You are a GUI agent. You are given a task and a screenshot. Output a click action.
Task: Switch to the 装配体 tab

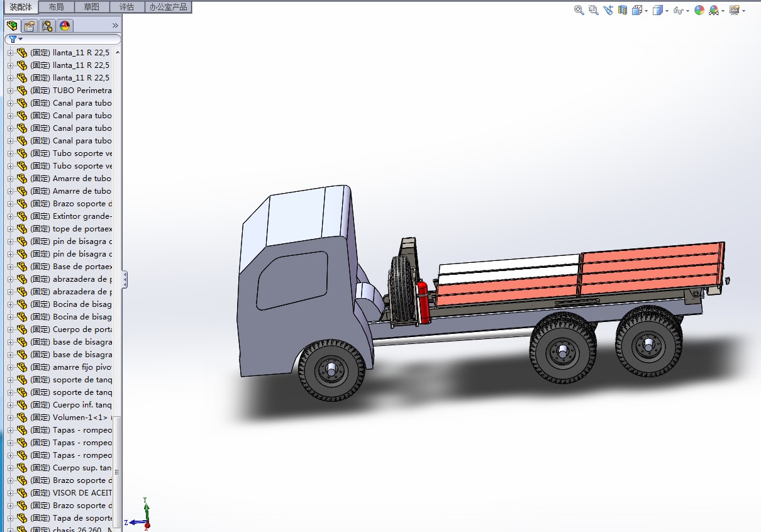pos(21,7)
